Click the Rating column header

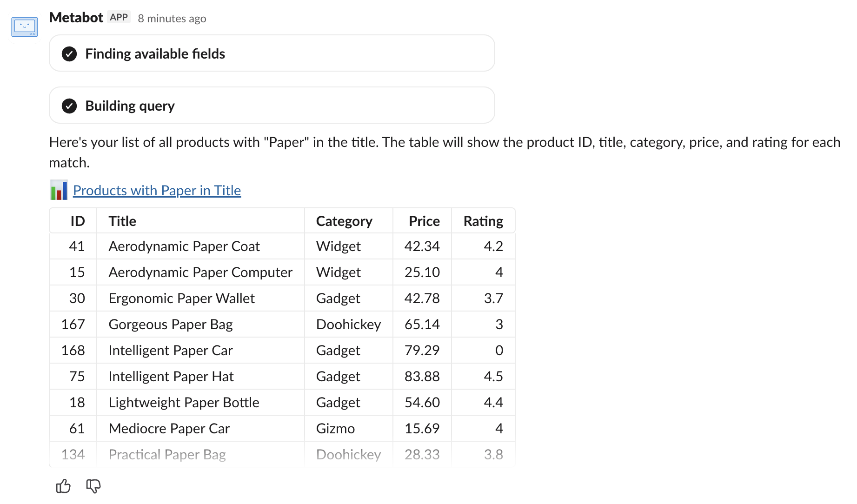click(483, 221)
